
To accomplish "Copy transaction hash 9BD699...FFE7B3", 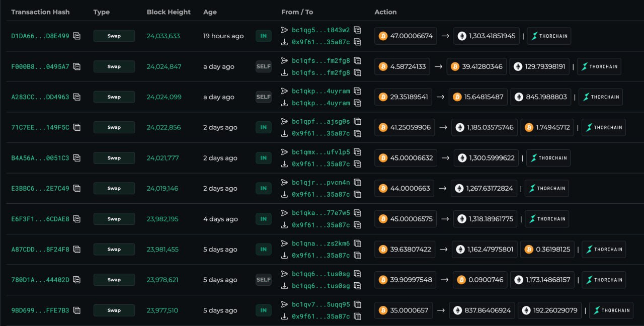I will click(76, 310).
